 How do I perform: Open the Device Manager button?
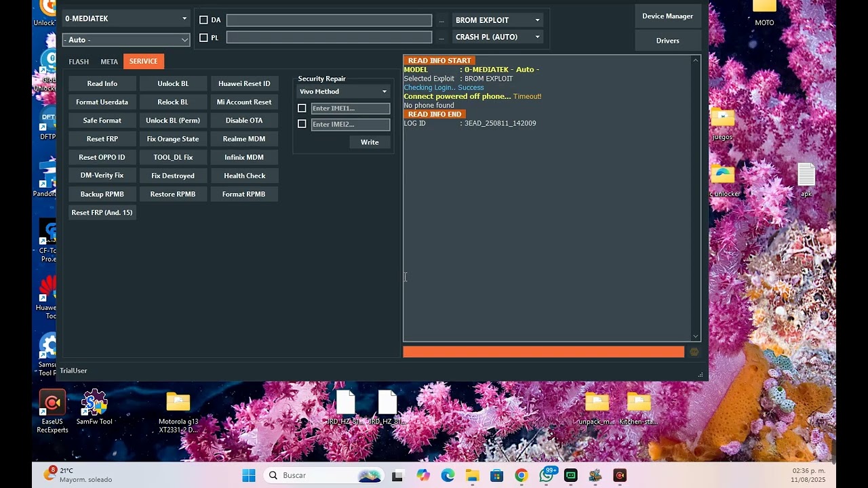[x=668, y=16]
